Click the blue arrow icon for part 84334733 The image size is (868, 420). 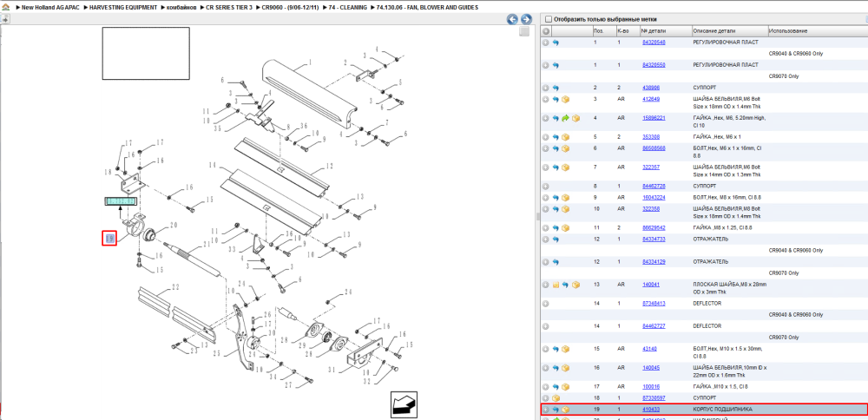(x=556, y=240)
